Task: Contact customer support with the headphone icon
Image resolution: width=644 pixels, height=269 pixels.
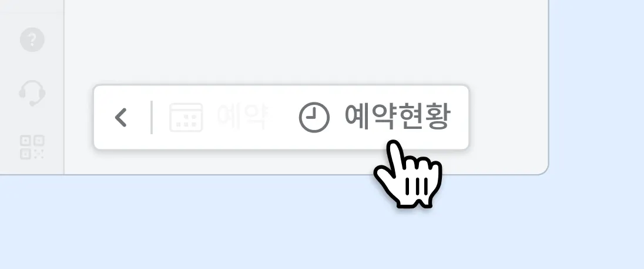Action: pos(32,92)
